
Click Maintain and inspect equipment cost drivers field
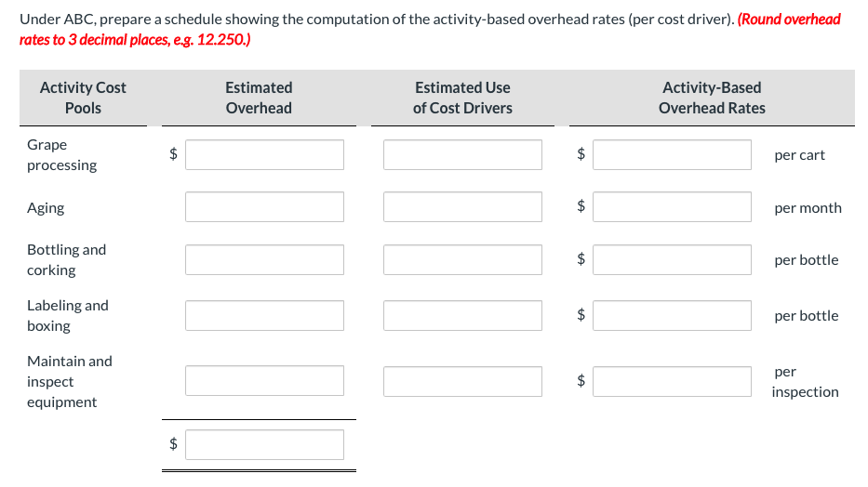coord(462,381)
